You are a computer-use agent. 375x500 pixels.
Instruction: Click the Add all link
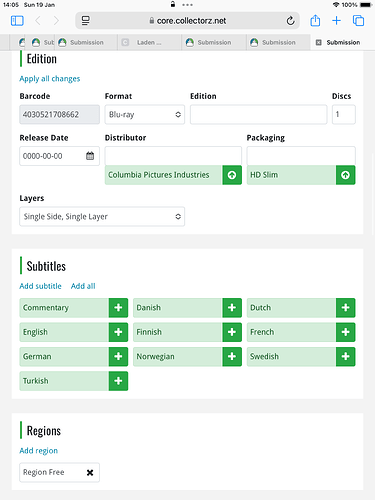(x=83, y=286)
